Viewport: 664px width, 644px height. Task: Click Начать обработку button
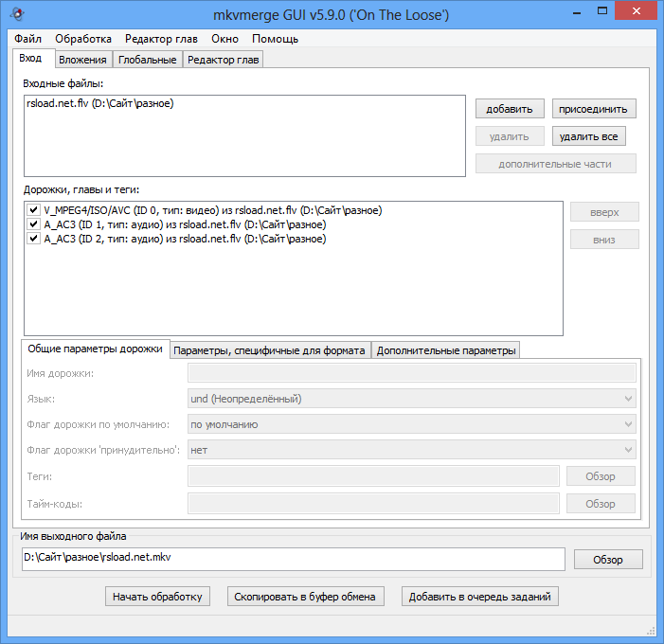click(x=157, y=597)
